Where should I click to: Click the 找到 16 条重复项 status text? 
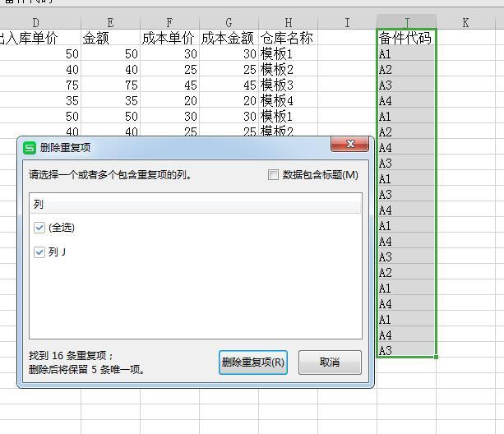[71, 355]
